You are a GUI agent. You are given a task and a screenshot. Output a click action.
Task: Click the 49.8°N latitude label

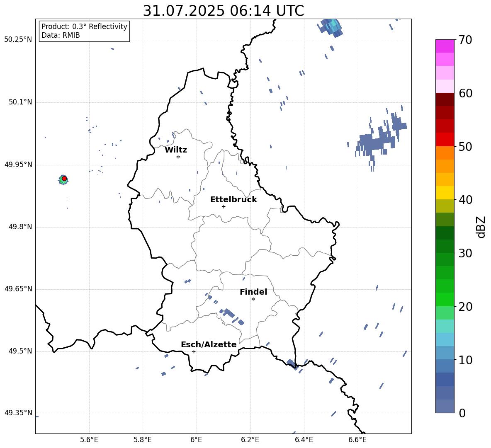[x=20, y=227]
